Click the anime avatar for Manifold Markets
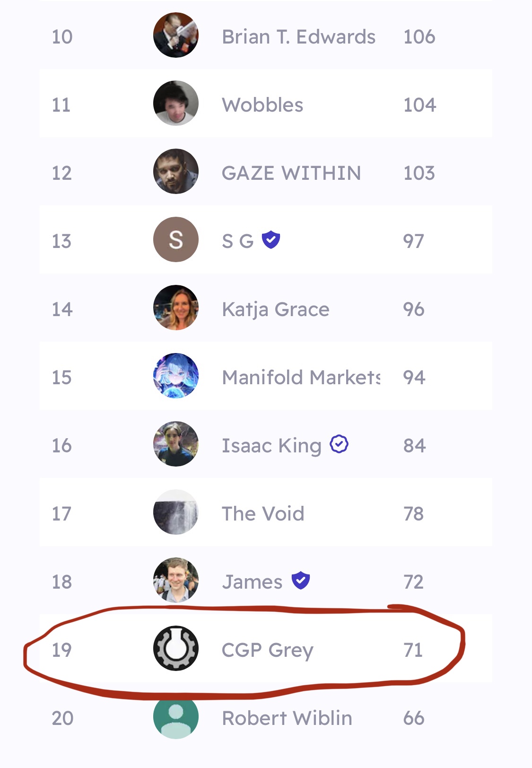The height and width of the screenshot is (768, 532). pos(176,376)
